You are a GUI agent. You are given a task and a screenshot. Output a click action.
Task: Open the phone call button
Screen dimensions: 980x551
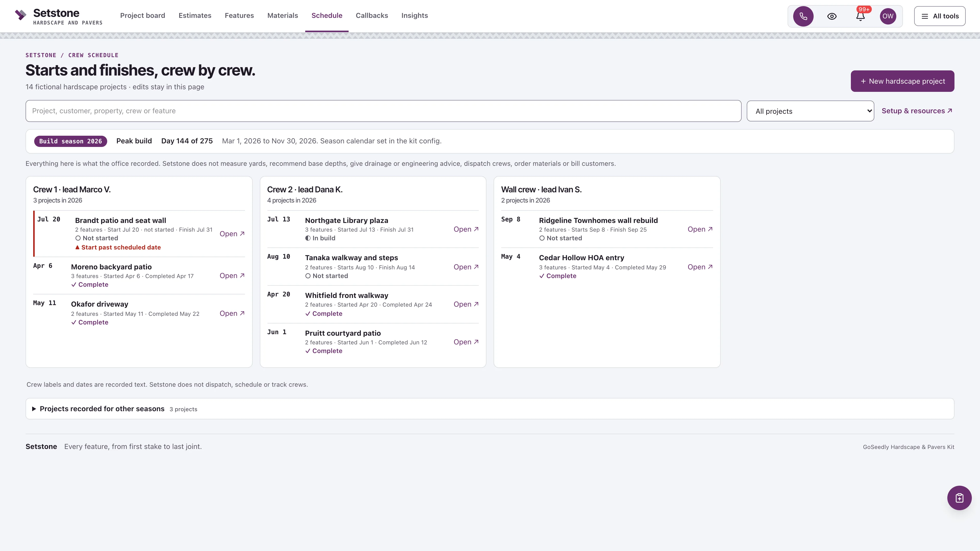tap(803, 16)
